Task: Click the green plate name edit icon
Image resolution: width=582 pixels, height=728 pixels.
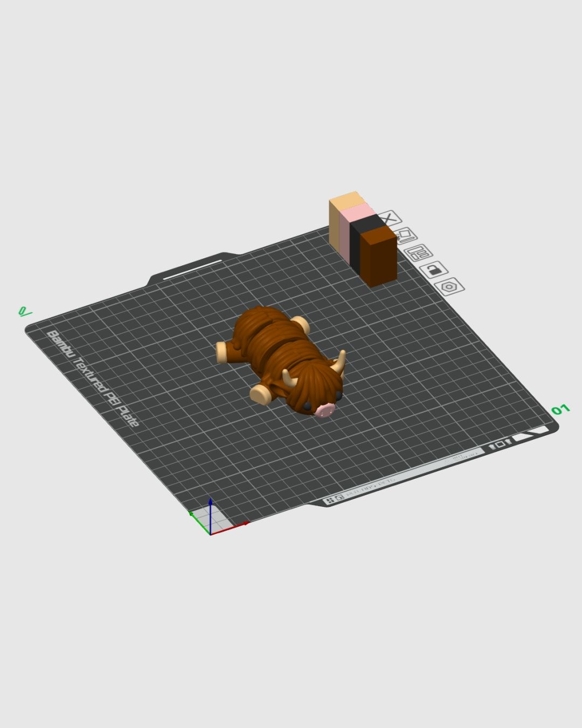Action: (x=24, y=311)
